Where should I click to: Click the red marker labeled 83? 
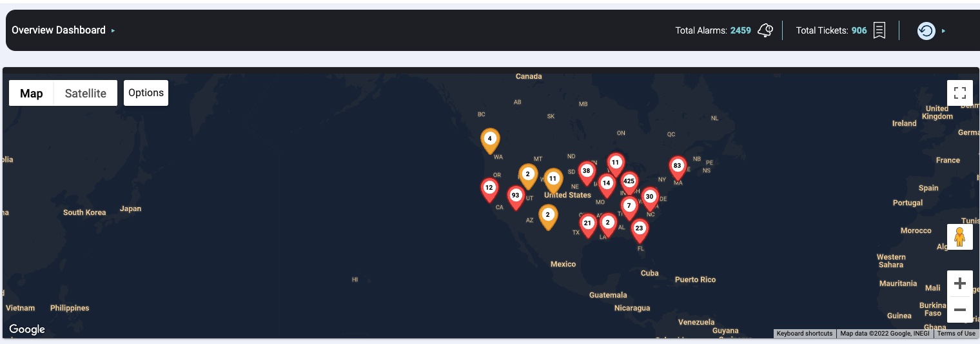click(x=677, y=166)
